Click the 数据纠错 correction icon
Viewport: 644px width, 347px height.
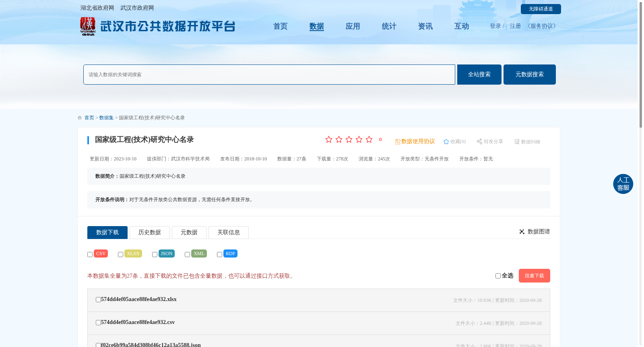pos(517,141)
